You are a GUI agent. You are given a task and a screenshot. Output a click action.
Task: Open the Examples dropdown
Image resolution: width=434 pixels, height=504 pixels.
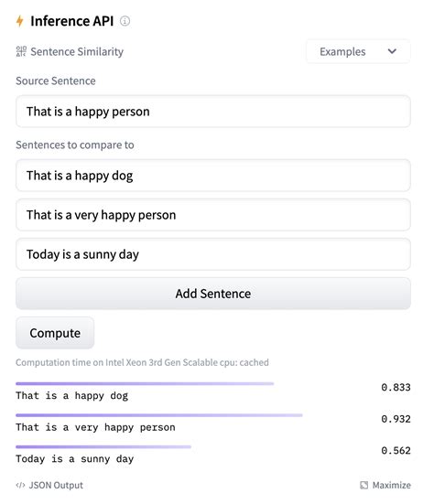(358, 51)
